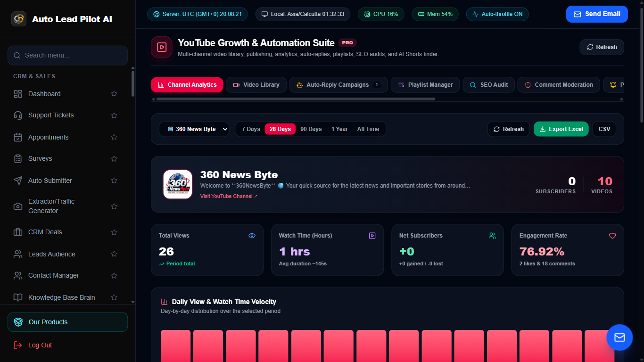Switch to the SEO Audit tab
This screenshot has width=644, height=362.
tap(488, 85)
